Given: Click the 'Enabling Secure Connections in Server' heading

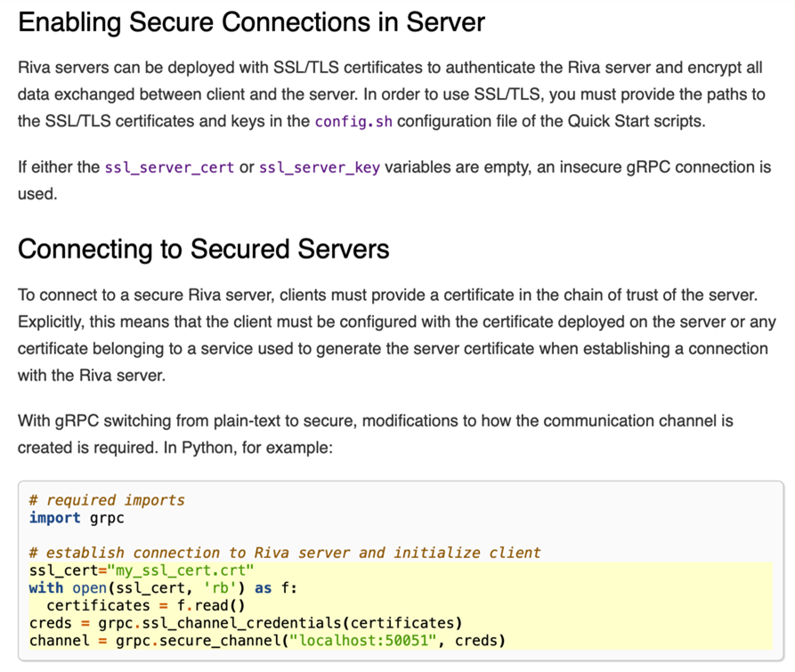Looking at the screenshot, I should click(x=251, y=22).
